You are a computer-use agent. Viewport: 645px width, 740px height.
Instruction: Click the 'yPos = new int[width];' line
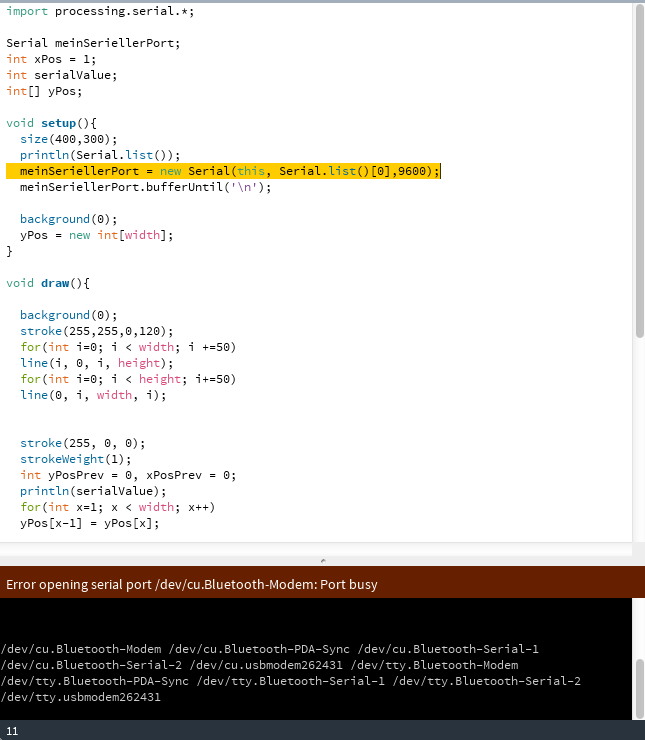[96, 235]
